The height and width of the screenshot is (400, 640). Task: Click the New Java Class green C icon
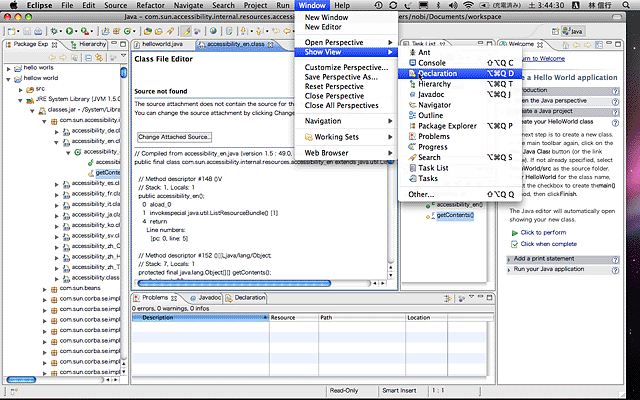tap(127, 31)
